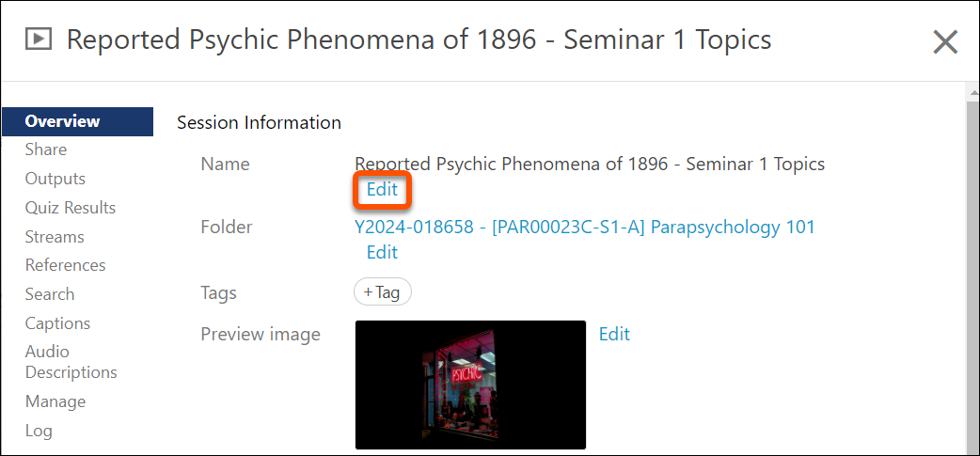The width and height of the screenshot is (980, 456).
Task: Open the Overview tab
Action: click(62, 121)
